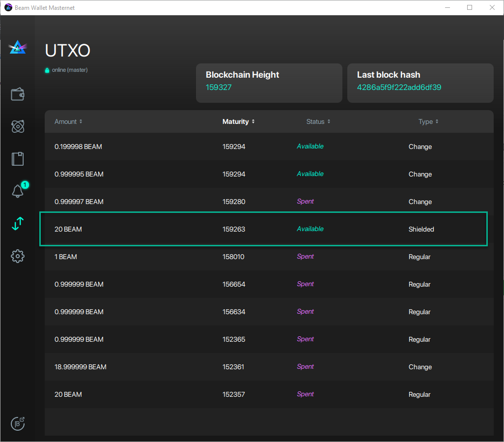Open the Atomic Swaps page

point(18,126)
